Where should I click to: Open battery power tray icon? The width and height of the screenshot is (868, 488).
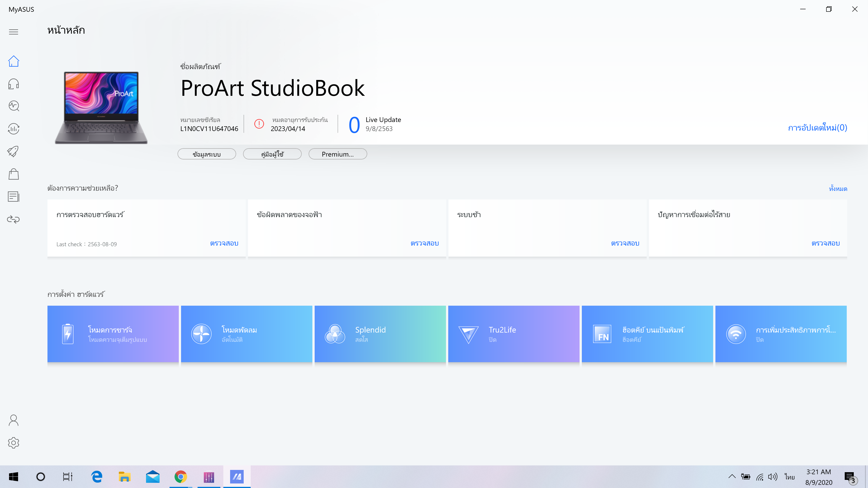tap(745, 477)
